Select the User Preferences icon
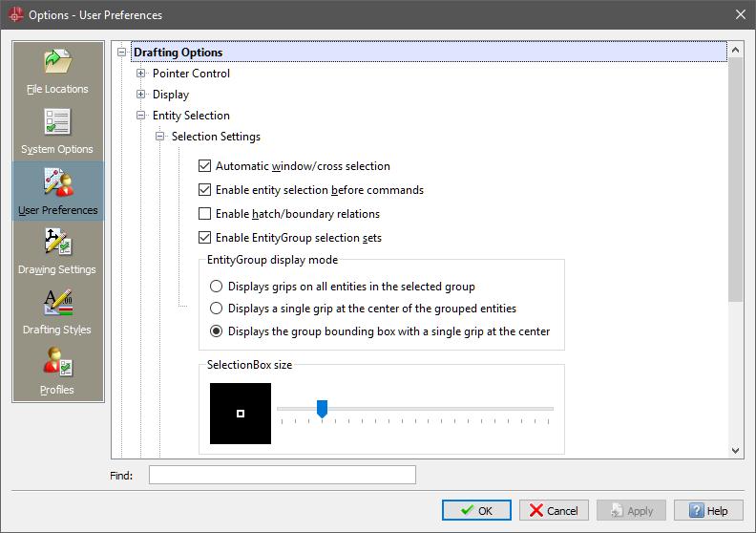 pos(58,191)
